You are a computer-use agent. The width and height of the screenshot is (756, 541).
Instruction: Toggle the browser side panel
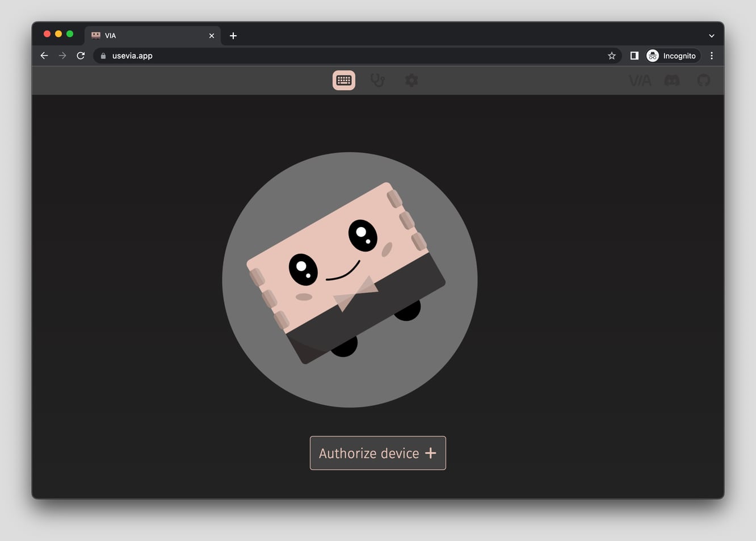coord(635,56)
